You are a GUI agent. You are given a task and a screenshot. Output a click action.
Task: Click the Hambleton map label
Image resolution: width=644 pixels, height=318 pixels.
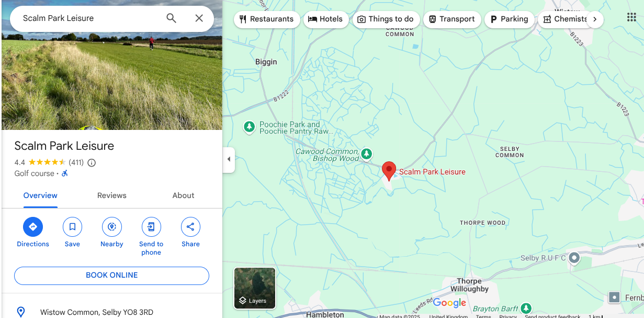tap(325, 314)
